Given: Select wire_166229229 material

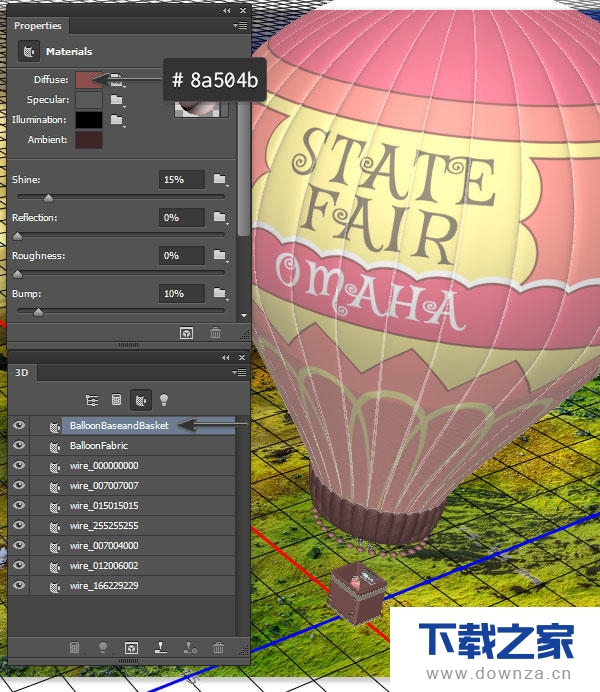Looking at the screenshot, I should pyautogui.click(x=104, y=586).
